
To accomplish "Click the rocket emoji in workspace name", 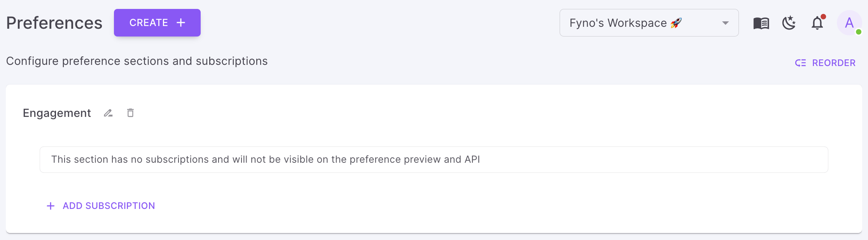I will click(x=676, y=23).
